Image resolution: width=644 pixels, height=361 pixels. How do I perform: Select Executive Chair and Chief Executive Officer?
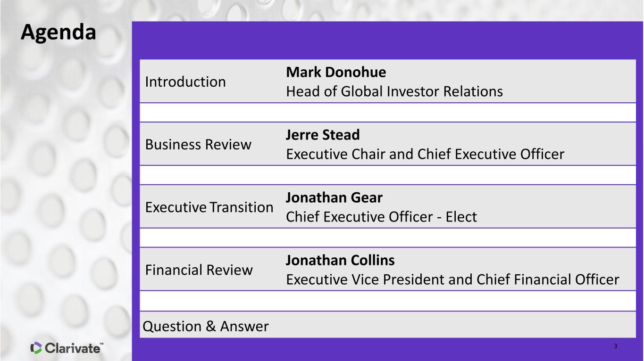tap(425, 154)
